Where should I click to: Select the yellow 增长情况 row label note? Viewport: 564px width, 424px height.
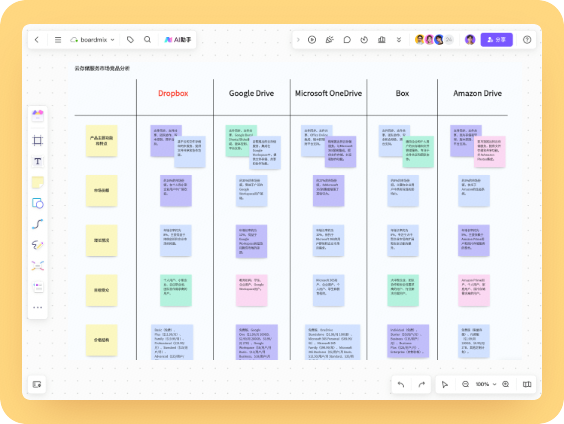tap(101, 240)
